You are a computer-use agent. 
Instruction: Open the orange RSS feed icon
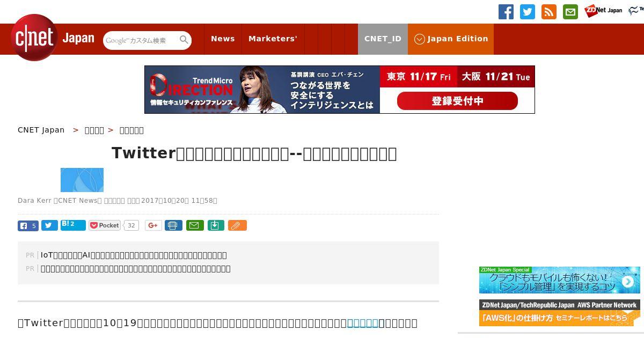[549, 12]
